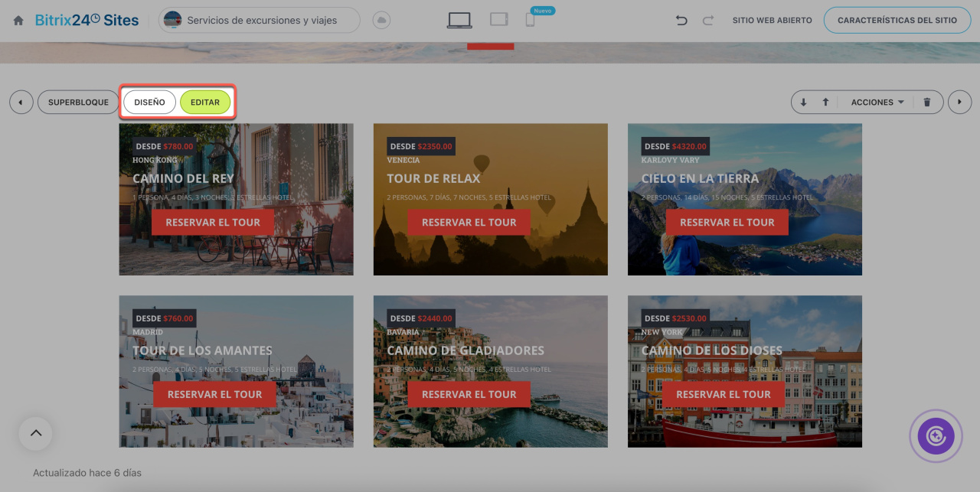The image size is (980, 492).
Task: Open the Diseño tab of the block
Action: pos(149,103)
